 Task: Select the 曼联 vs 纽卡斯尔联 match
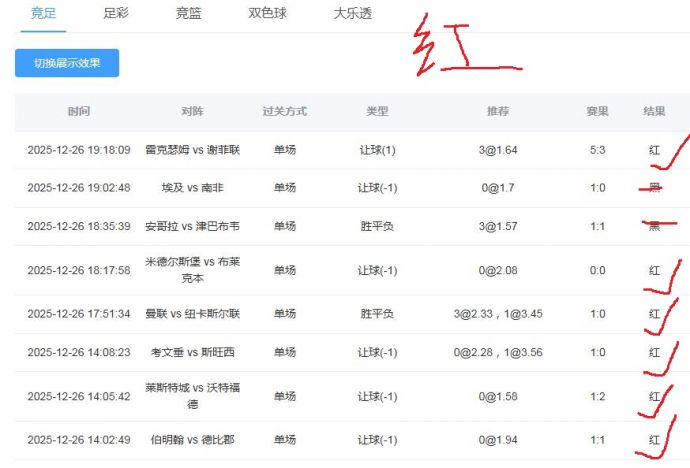(x=193, y=314)
